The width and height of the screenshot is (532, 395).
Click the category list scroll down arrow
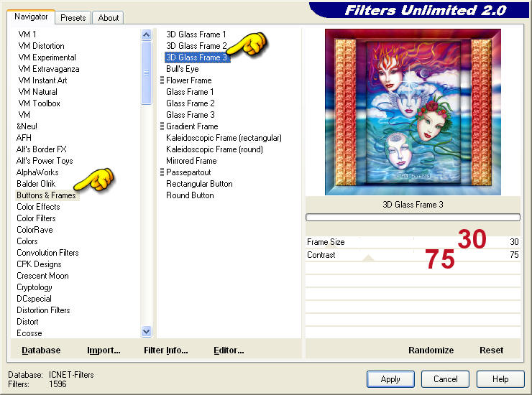[x=146, y=332]
